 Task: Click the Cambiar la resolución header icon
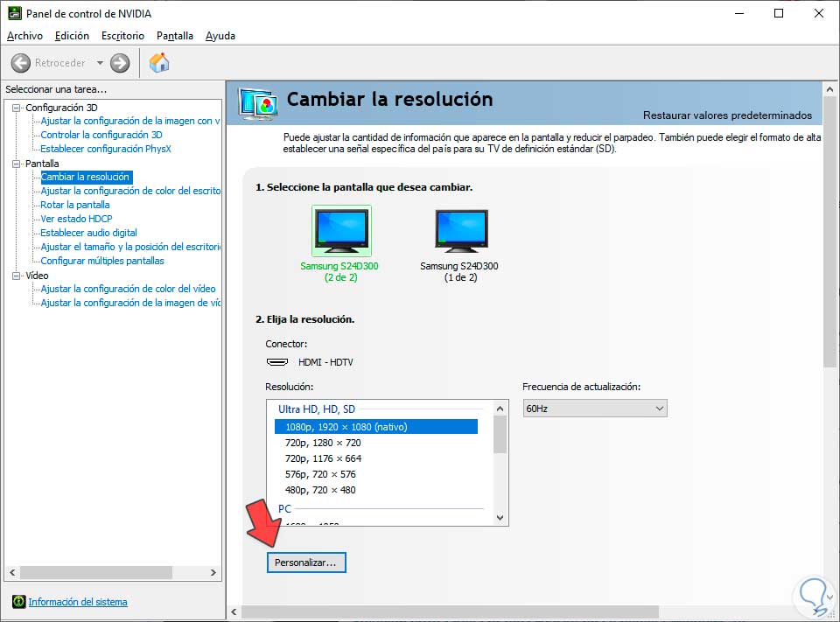pos(258,103)
